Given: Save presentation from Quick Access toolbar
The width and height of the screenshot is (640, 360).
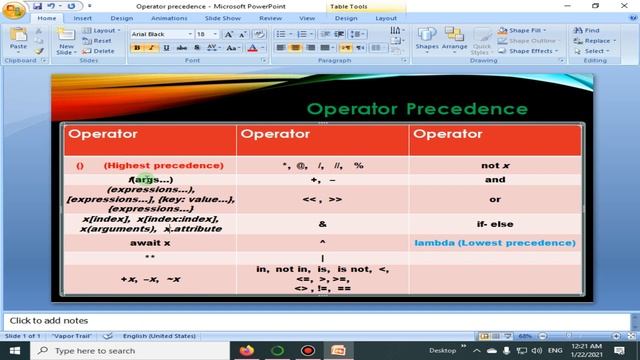Looking at the screenshot, I should (38, 6).
